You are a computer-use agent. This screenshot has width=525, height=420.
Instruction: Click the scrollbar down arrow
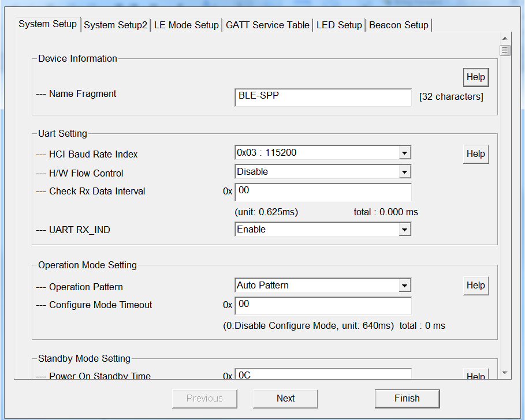point(505,373)
